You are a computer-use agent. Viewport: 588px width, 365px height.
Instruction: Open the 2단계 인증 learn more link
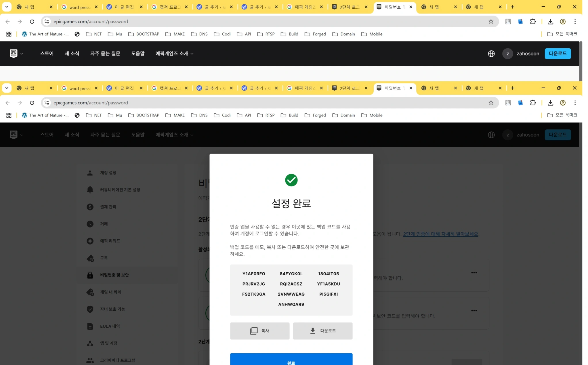pos(441,234)
